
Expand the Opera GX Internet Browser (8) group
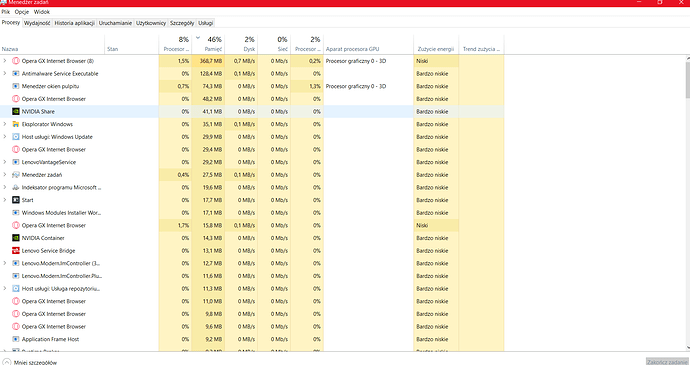point(5,61)
